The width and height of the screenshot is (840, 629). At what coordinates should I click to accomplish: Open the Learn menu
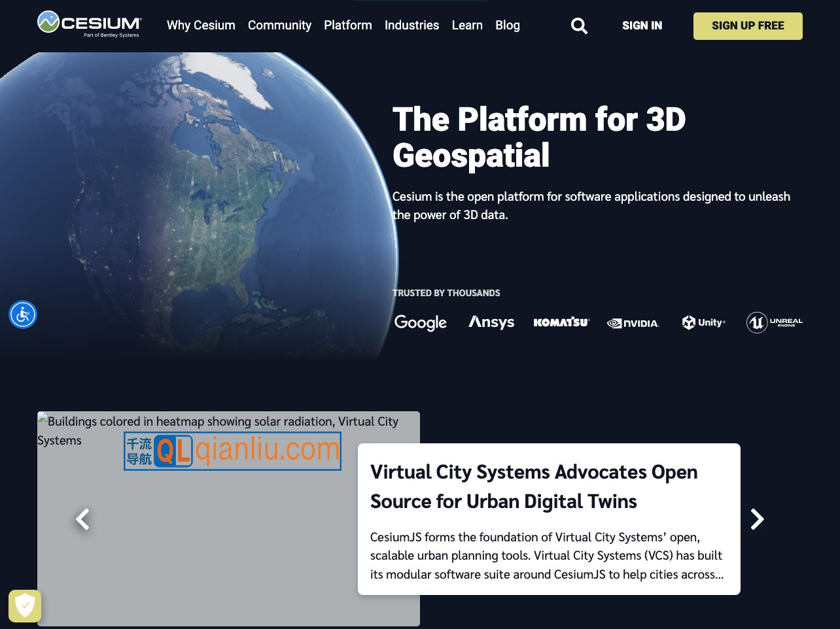coord(467,25)
